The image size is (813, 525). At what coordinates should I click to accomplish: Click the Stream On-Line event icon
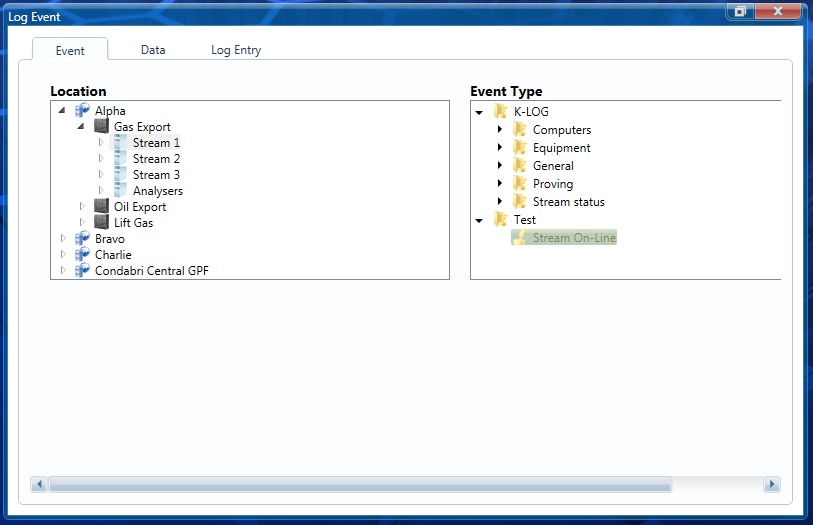(520, 237)
